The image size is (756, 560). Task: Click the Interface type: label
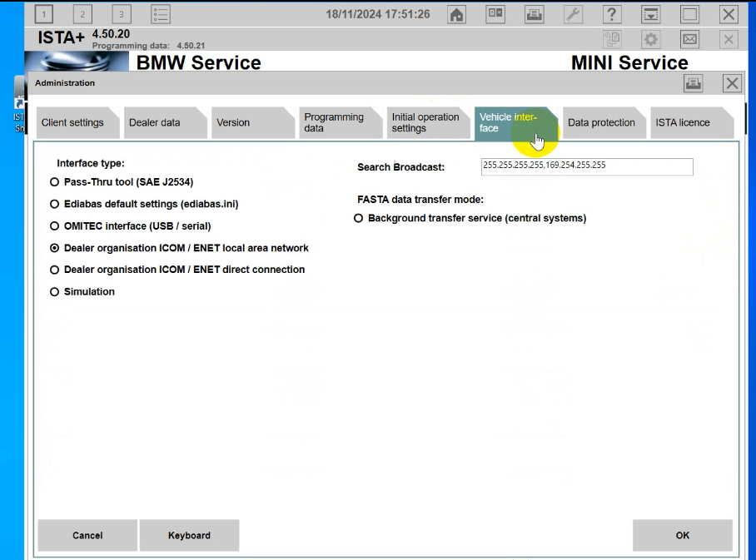tap(91, 163)
